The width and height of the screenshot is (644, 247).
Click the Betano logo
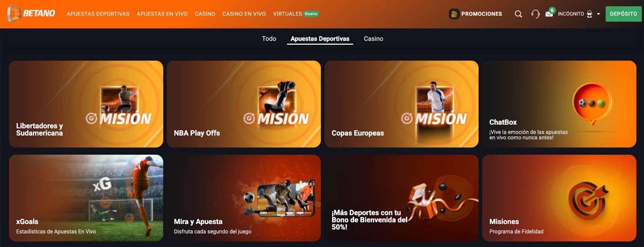[31, 14]
